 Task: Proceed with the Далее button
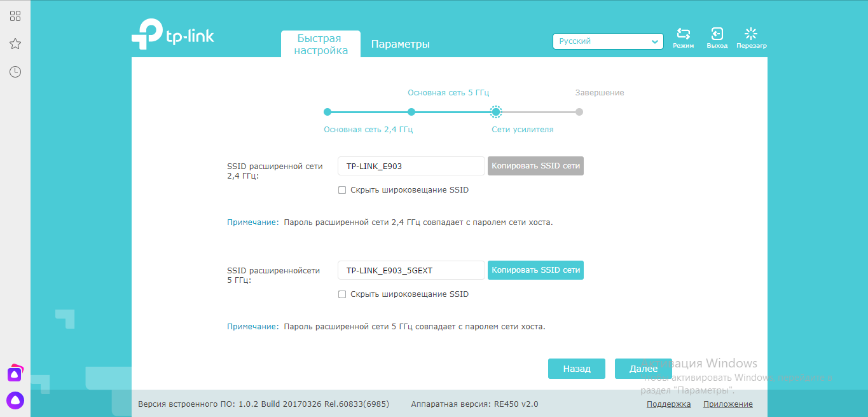tap(644, 369)
